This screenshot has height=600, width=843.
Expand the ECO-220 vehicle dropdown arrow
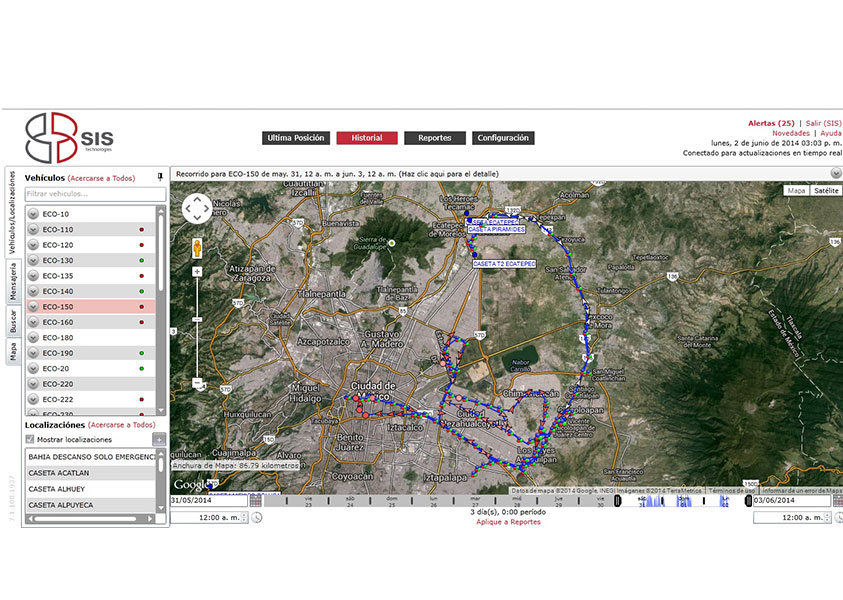[x=33, y=384]
